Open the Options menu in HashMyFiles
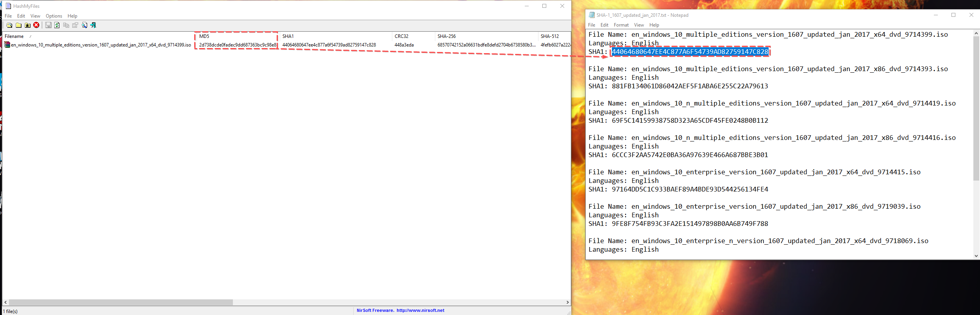This screenshot has height=315, width=980. point(54,16)
